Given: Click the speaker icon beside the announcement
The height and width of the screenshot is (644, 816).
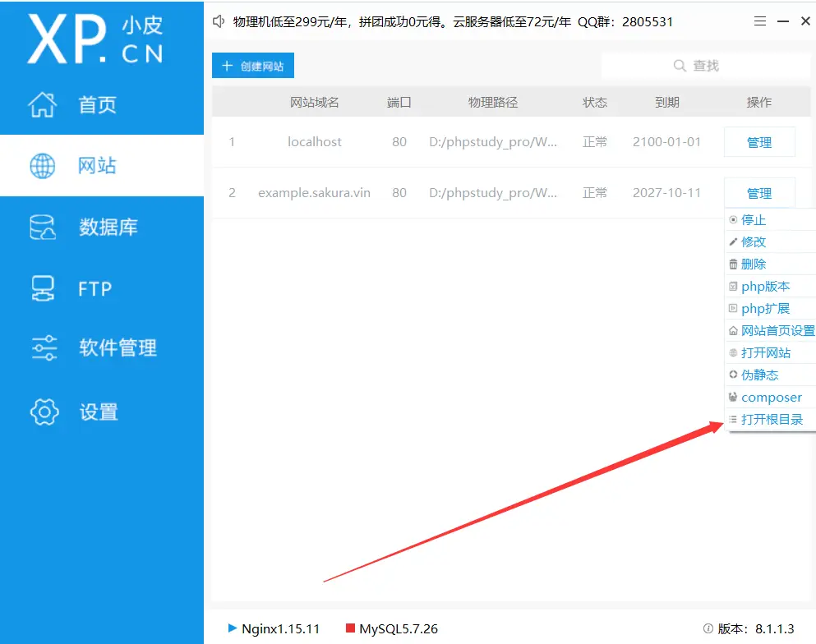Looking at the screenshot, I should tap(217, 21).
